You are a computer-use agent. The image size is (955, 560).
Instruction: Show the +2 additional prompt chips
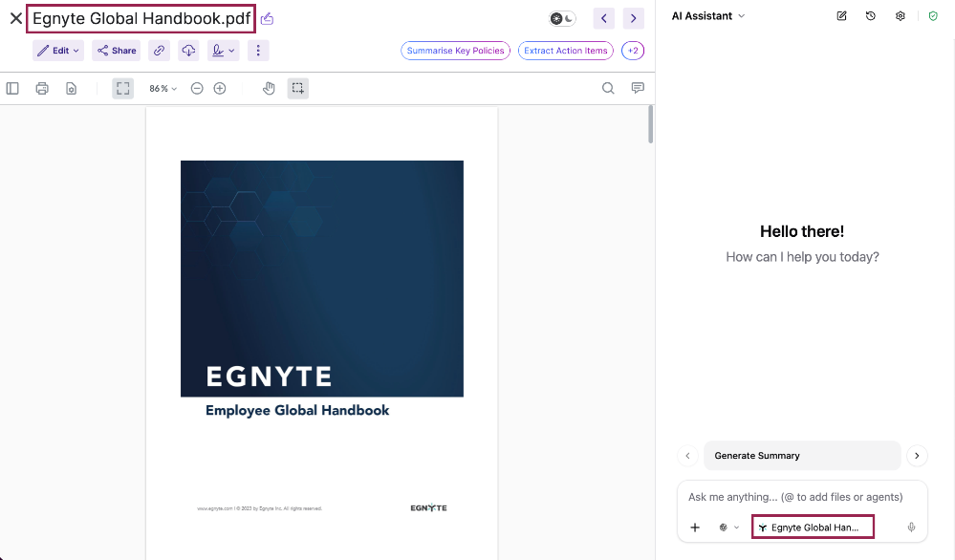click(x=633, y=51)
